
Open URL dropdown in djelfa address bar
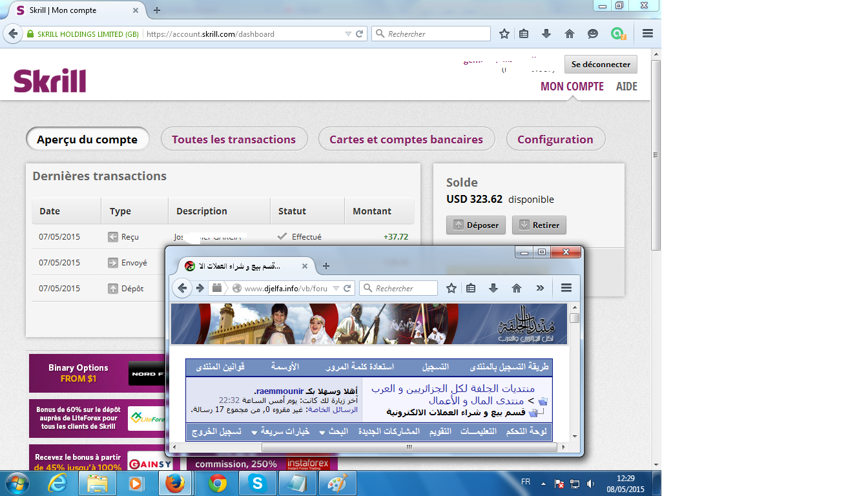coord(336,288)
